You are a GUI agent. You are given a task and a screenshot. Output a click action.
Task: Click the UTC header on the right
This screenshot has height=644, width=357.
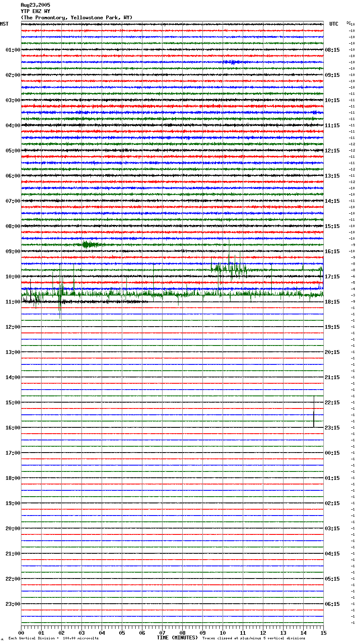click(x=334, y=24)
